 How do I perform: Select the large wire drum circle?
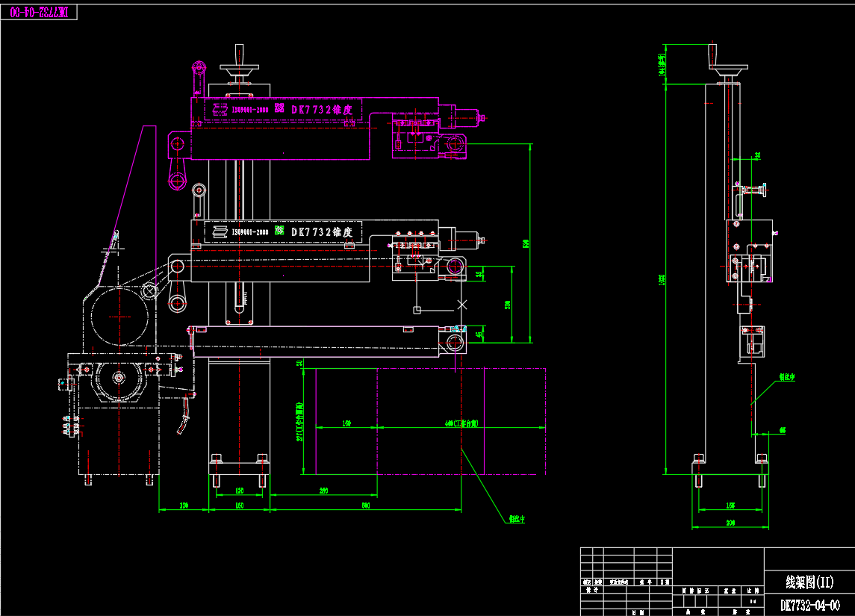[119, 316]
